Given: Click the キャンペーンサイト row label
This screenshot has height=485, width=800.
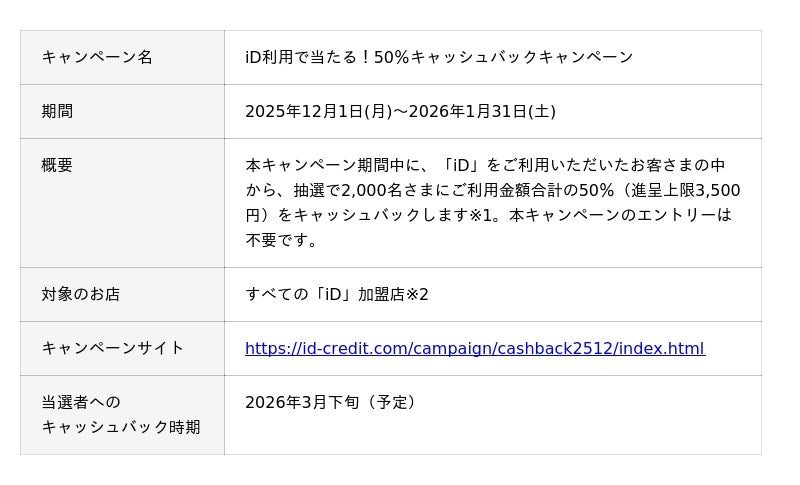Looking at the screenshot, I should point(113,348).
